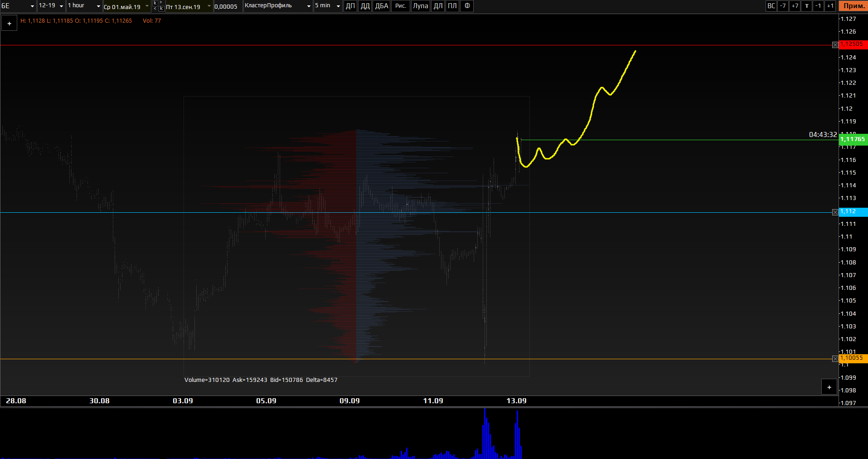Remove the red 1,12505 price level line
The image size is (868, 459).
pos(835,45)
